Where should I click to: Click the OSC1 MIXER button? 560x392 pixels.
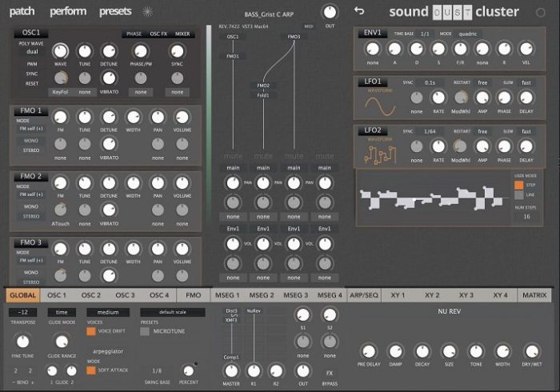[184, 34]
